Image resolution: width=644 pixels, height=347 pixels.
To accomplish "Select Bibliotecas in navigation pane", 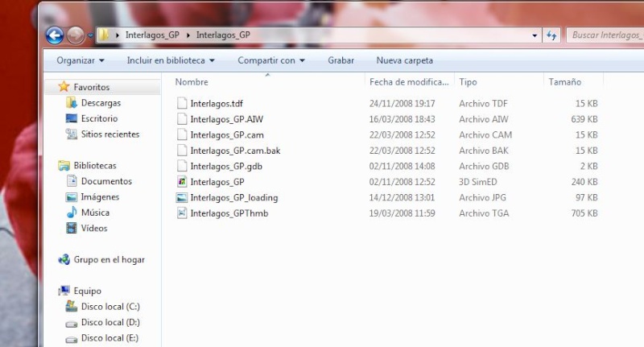I will pos(95,166).
